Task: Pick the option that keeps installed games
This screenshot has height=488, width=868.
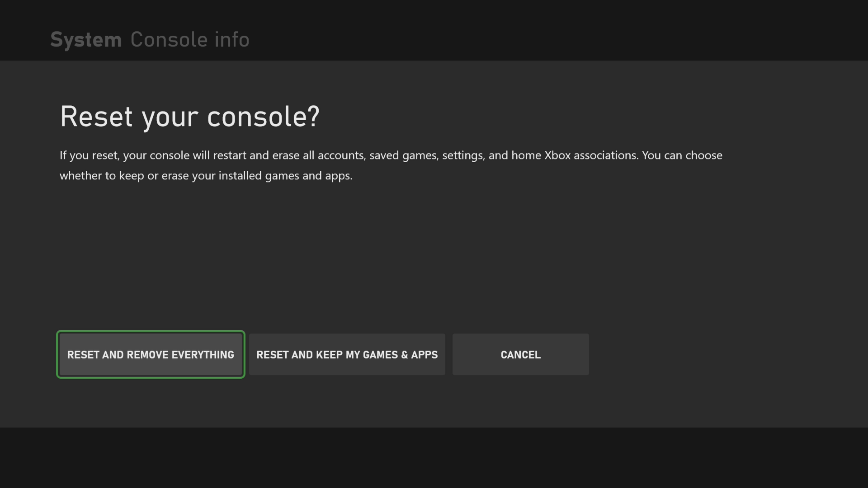Action: [x=347, y=354]
